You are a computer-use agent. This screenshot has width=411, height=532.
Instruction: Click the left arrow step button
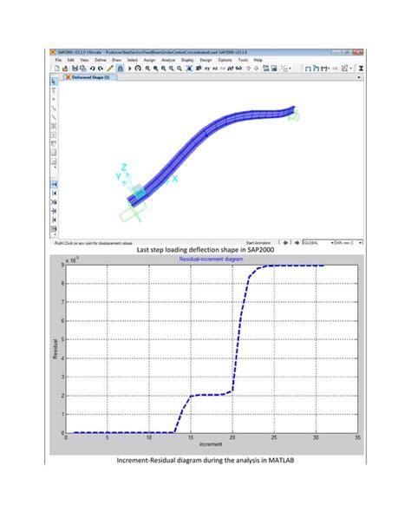point(285,243)
